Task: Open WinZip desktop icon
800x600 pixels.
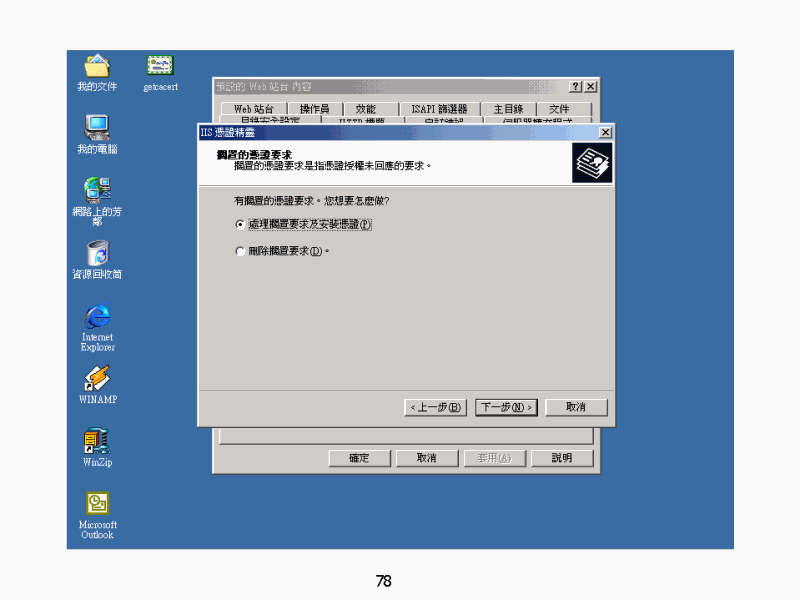Action: tap(97, 441)
